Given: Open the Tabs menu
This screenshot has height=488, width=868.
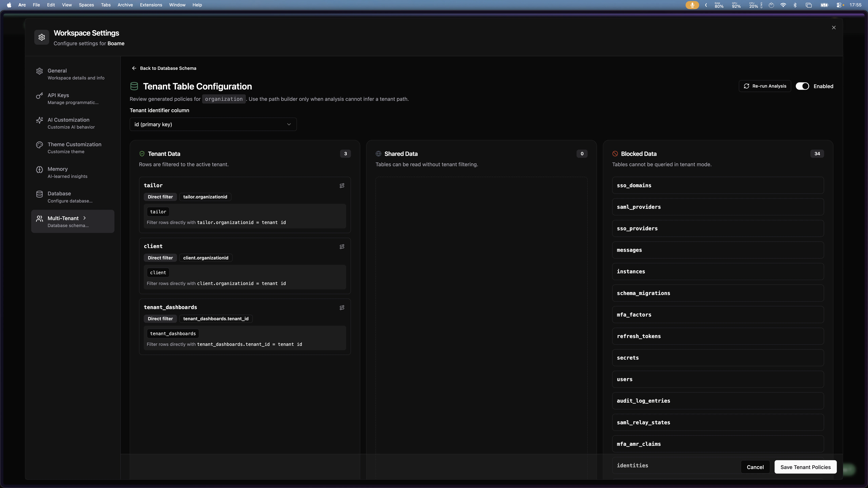Looking at the screenshot, I should 106,5.
